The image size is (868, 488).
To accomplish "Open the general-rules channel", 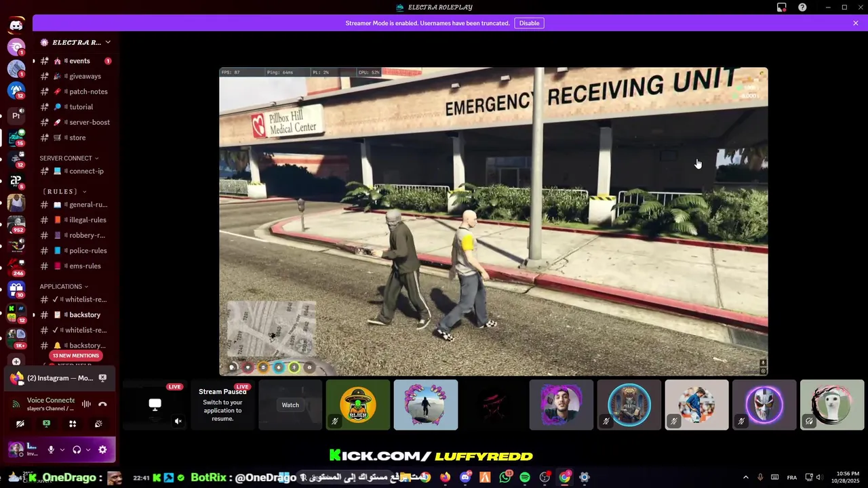I will point(75,205).
